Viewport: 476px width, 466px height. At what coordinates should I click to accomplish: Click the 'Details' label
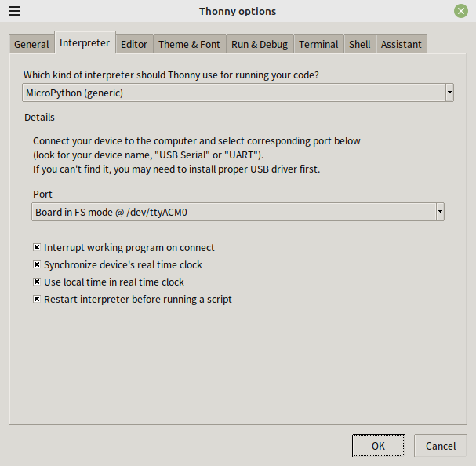[39, 117]
